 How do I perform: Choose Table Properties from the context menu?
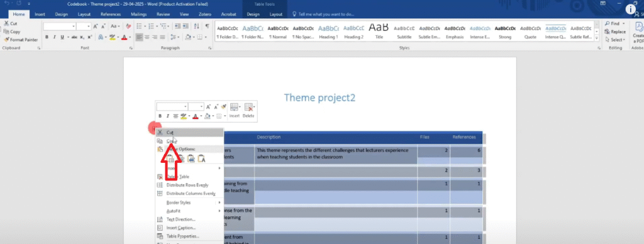(x=189, y=236)
